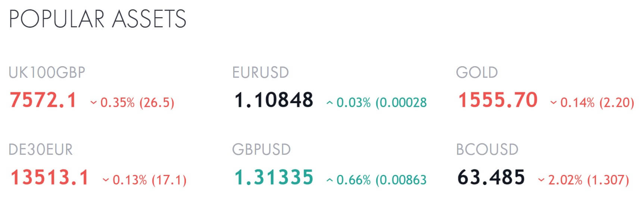This screenshot has height=200, width=644.
Task: Click the GOLD price 1555.70
Action: tap(498, 101)
